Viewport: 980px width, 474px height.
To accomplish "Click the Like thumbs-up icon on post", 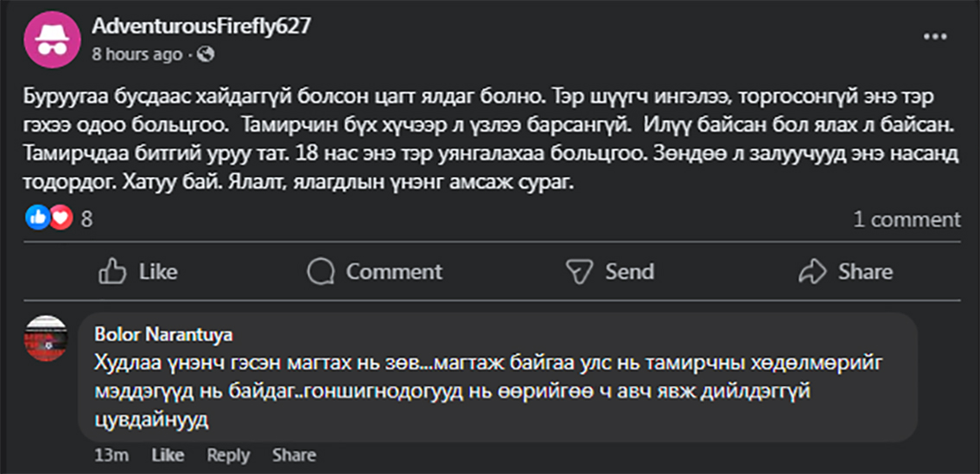I will tap(113, 272).
